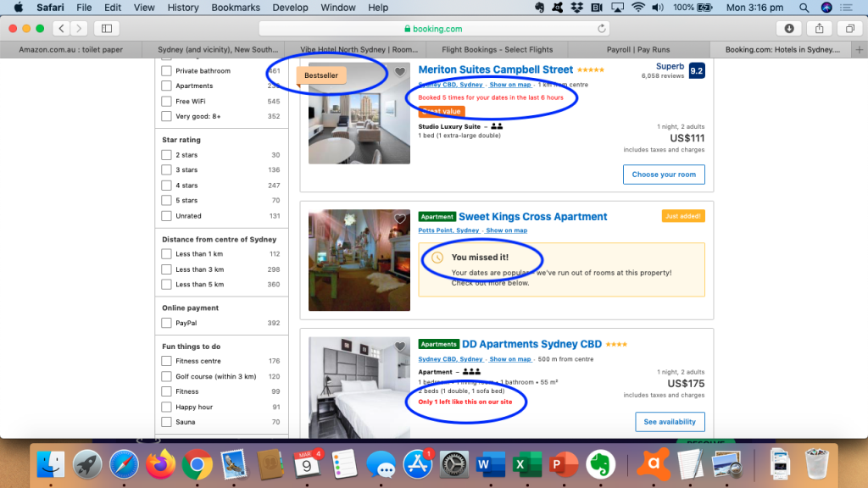Show the Safari sidebar

pos(107,28)
